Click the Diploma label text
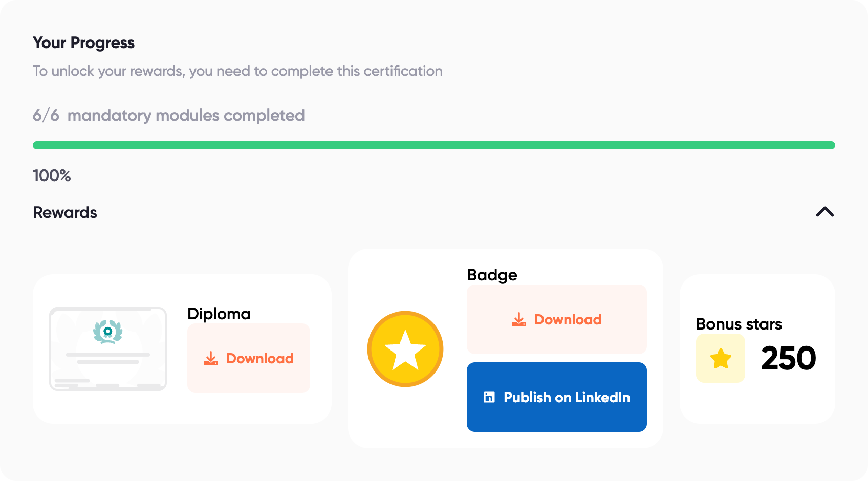The image size is (868, 481). pos(219,314)
